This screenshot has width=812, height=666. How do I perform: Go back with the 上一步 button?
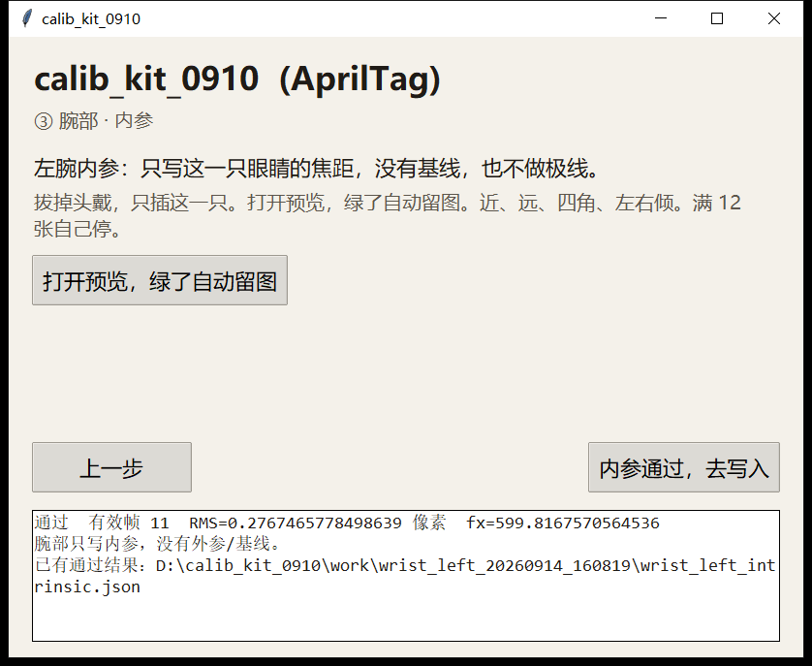[111, 467]
